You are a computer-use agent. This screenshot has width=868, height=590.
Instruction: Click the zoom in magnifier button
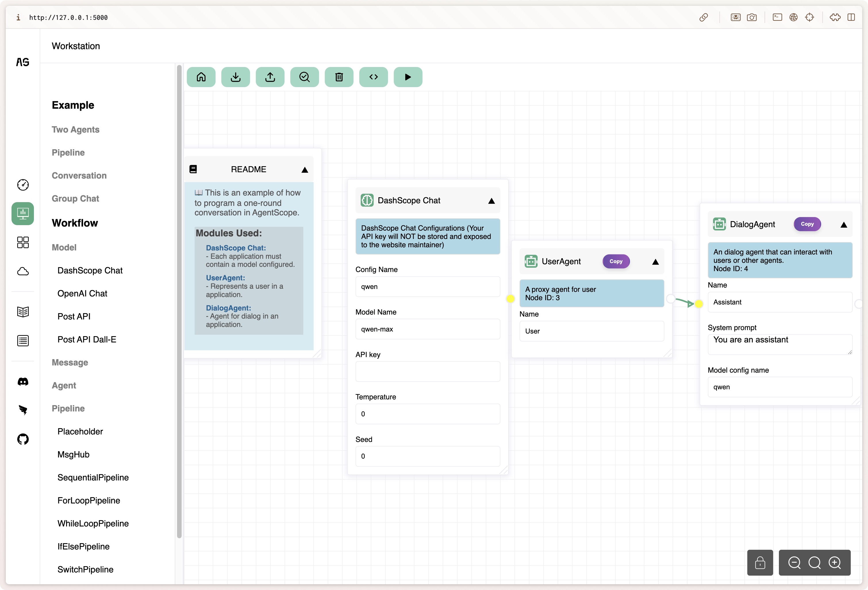tap(834, 562)
